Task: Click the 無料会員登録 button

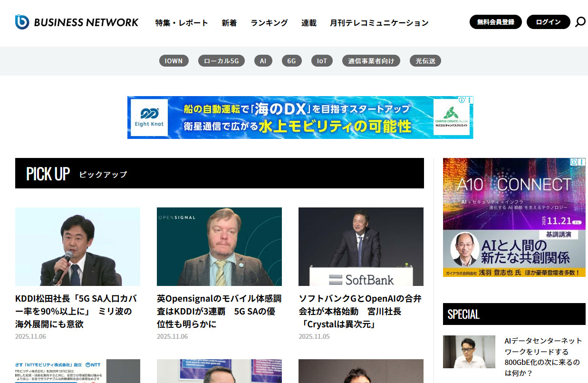Action: (495, 22)
